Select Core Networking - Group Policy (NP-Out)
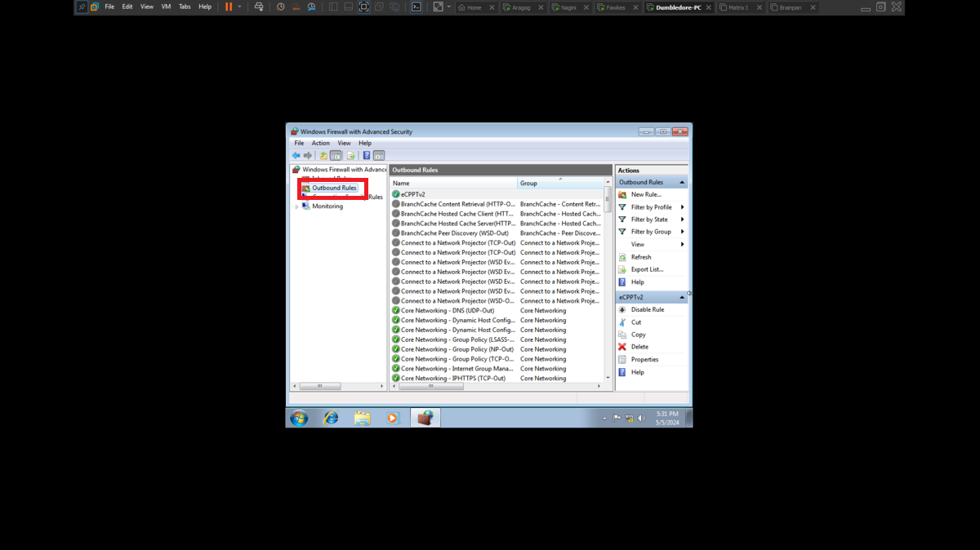The width and height of the screenshot is (980, 550). (x=457, y=349)
